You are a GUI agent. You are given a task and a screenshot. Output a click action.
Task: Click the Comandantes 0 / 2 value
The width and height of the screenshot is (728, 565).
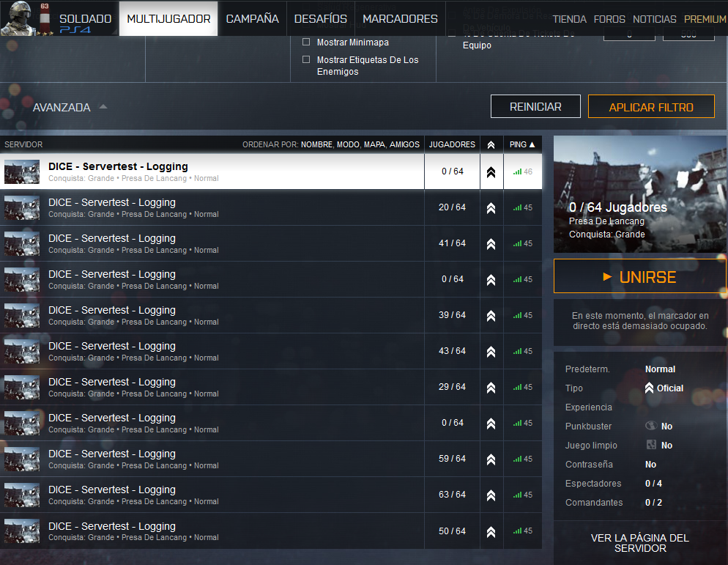[x=653, y=502]
